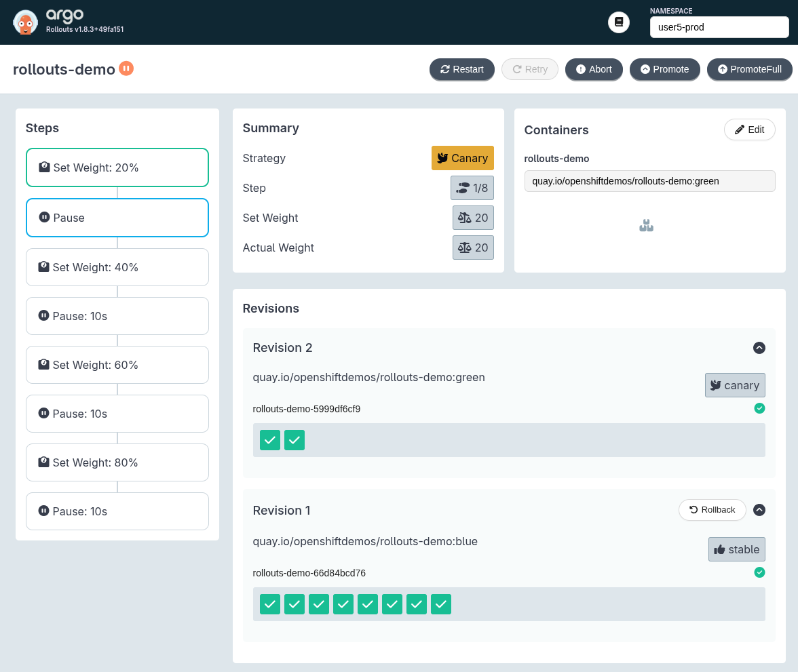Screen dimensions: 798x672
Task: Click the yellow Canary strategy badge
Action: (462, 158)
